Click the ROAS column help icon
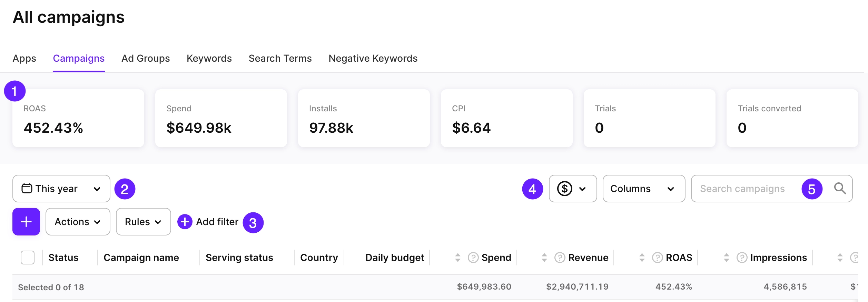 click(657, 258)
